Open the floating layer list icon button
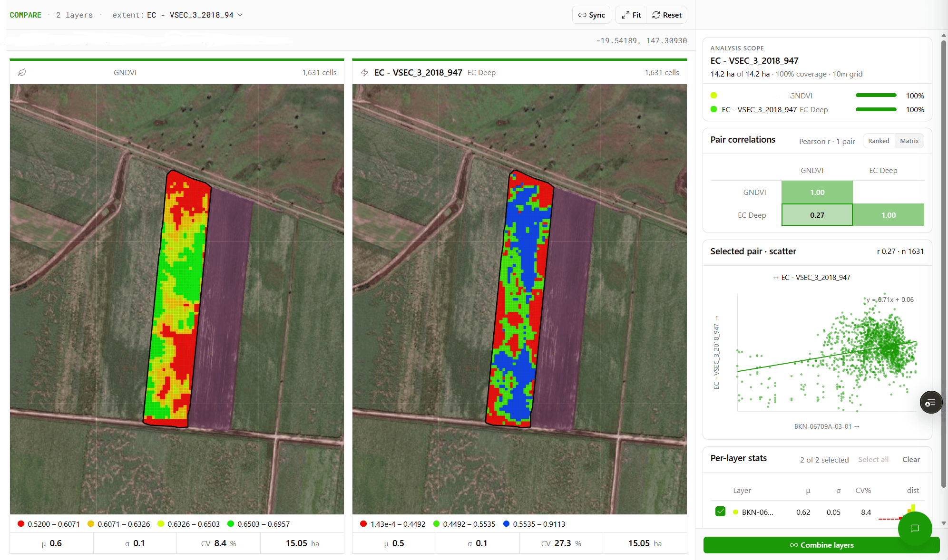 pyautogui.click(x=931, y=403)
